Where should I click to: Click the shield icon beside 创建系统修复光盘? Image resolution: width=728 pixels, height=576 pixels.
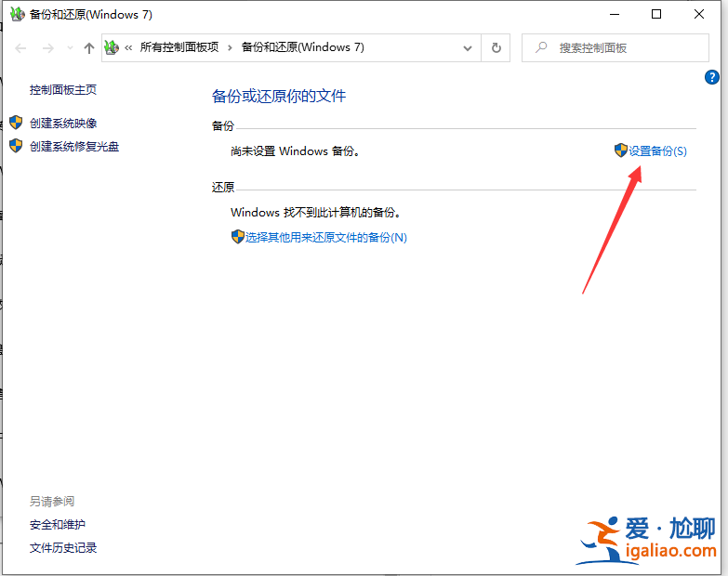pyautogui.click(x=16, y=146)
